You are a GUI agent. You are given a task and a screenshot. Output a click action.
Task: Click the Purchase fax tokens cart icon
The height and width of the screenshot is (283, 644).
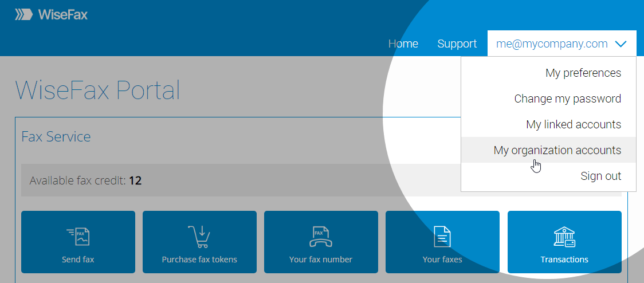pyautogui.click(x=199, y=237)
